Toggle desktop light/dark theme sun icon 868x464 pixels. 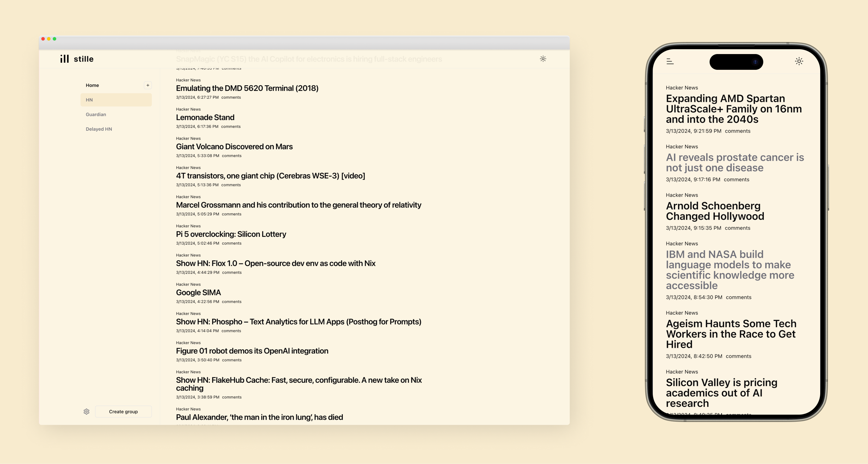(543, 59)
